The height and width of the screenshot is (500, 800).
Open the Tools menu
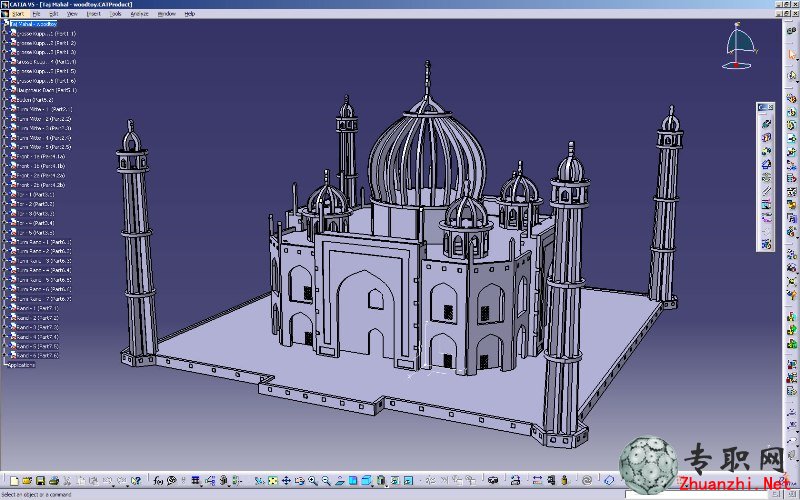[x=116, y=14]
